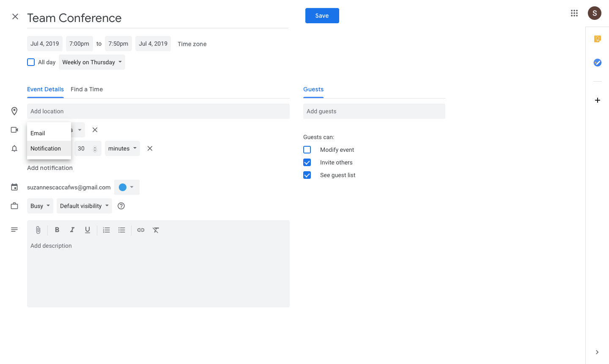
Task: Toggle the All day checkbox
Action: [31, 62]
